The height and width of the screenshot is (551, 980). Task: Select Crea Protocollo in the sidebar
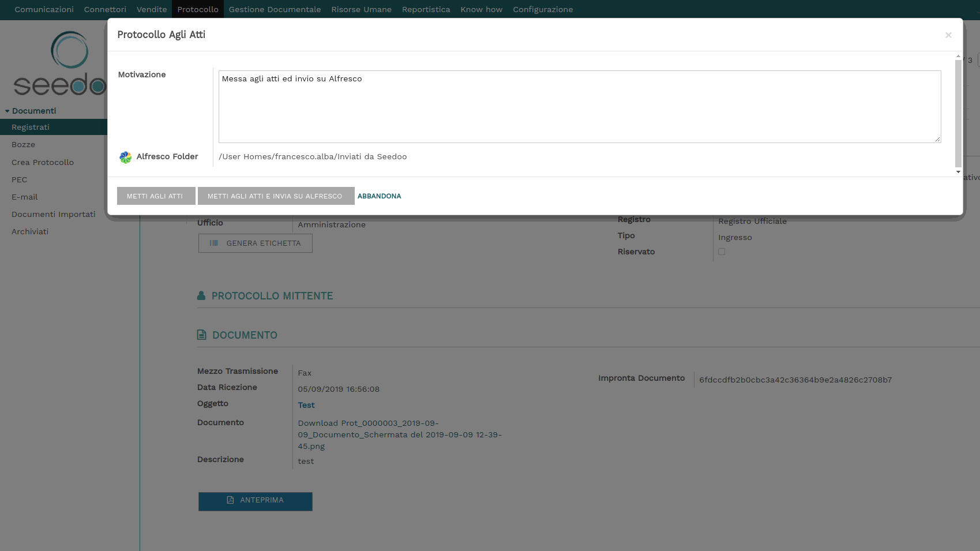click(x=43, y=163)
